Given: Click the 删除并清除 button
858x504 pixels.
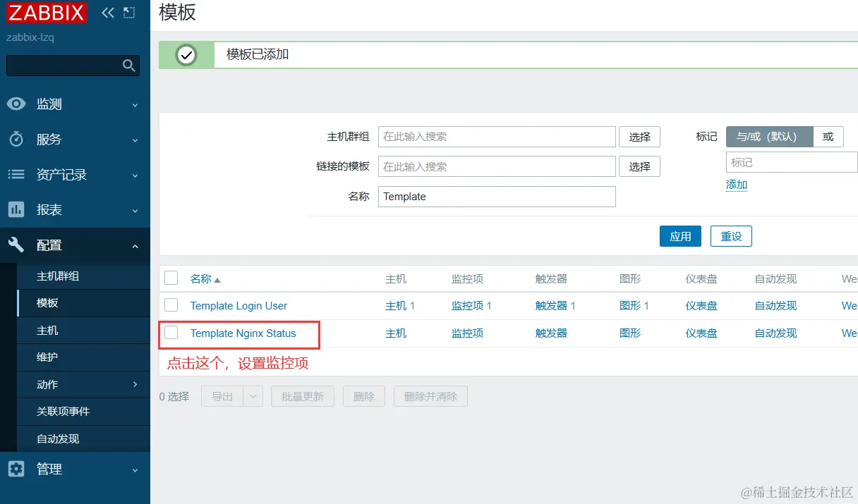Looking at the screenshot, I should 430,396.
